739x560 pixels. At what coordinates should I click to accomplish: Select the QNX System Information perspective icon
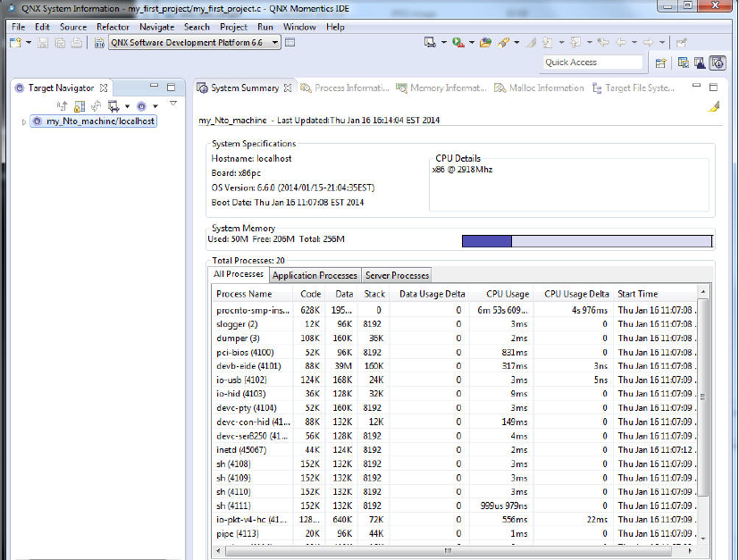coord(718,63)
